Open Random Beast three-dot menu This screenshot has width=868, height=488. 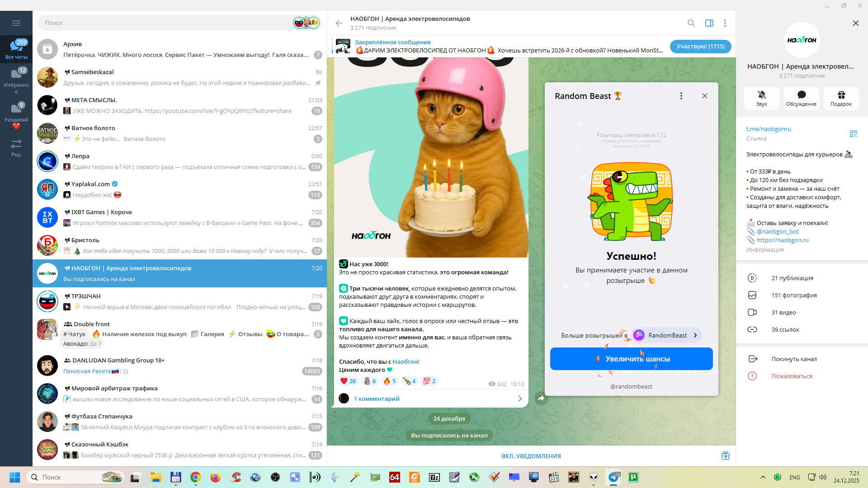click(681, 96)
